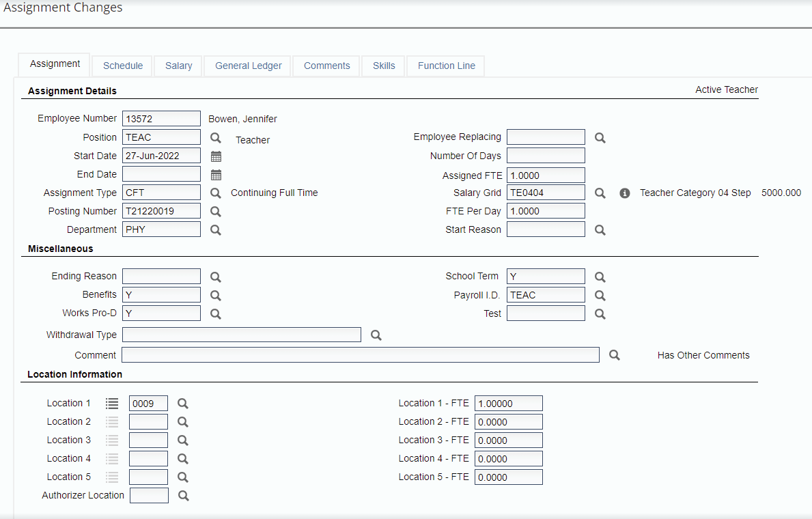The image size is (812, 519).
Task: Click the Comment field lookup icon
Action: [614, 355]
